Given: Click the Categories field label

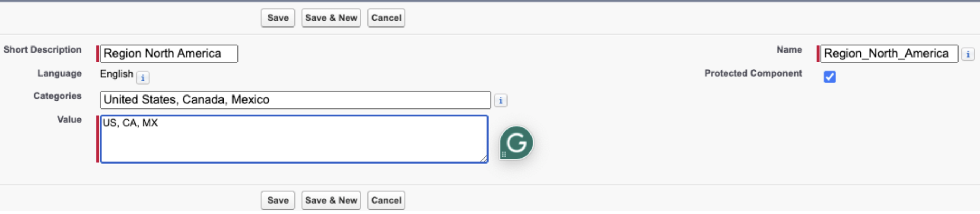Looking at the screenshot, I should pos(57,96).
